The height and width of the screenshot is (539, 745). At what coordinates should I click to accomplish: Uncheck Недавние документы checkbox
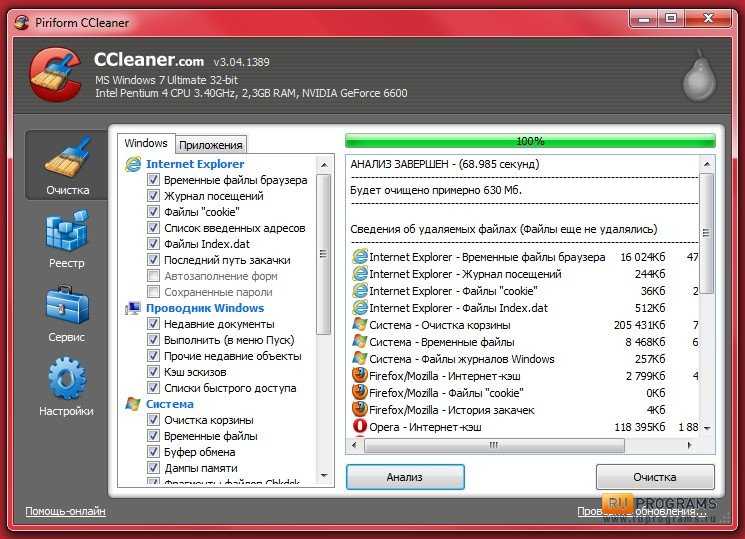153,324
